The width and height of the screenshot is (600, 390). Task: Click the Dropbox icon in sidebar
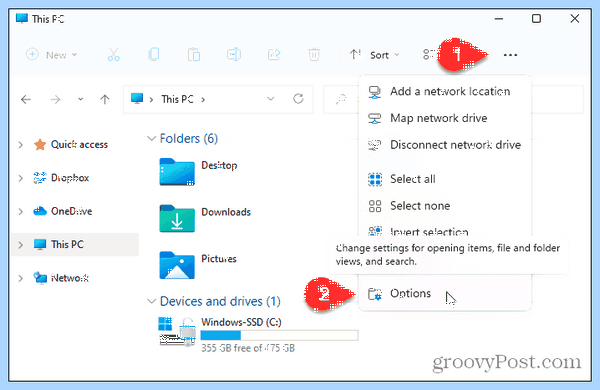pos(40,178)
